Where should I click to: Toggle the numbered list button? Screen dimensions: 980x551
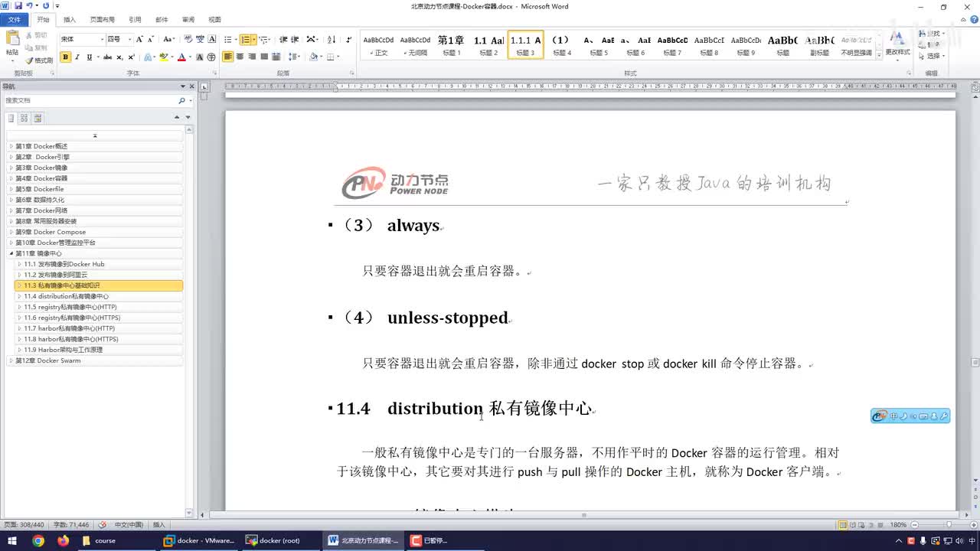click(x=246, y=39)
